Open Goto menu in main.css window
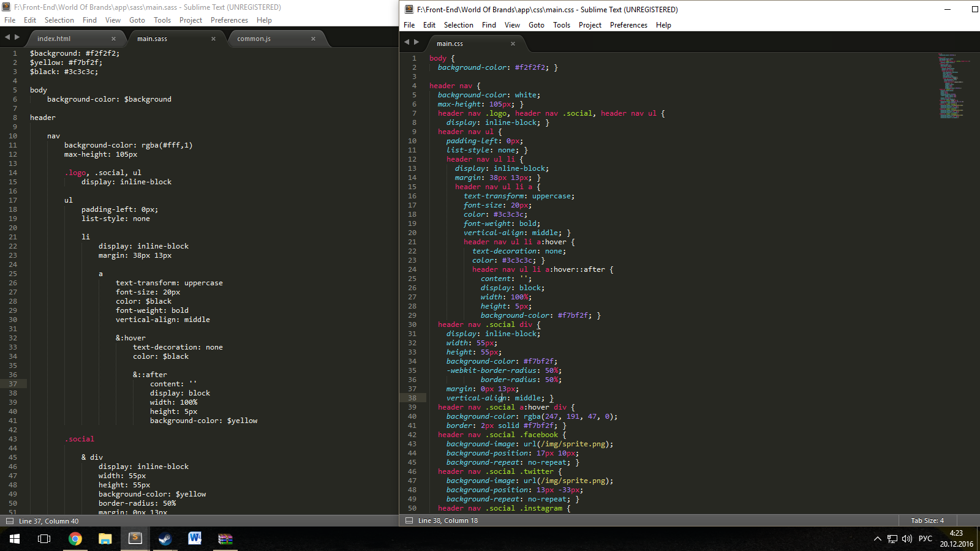The height and width of the screenshot is (551, 980). click(x=537, y=25)
